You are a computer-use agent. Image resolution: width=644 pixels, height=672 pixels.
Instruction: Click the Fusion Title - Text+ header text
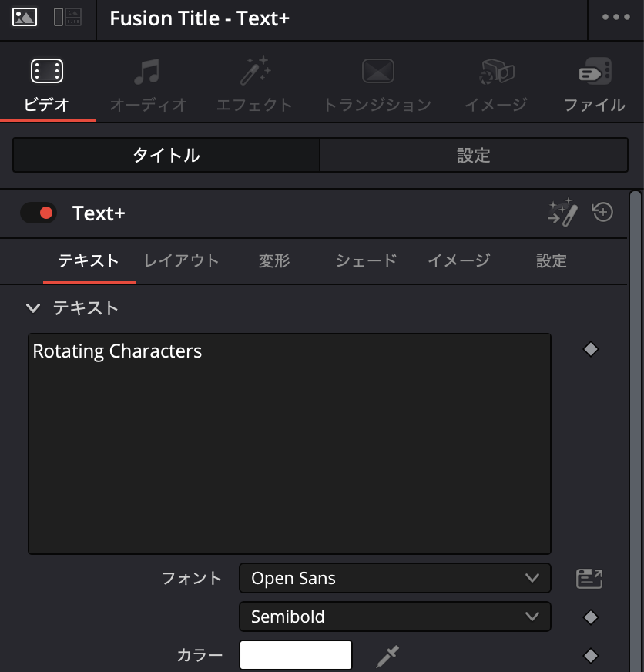tap(200, 18)
